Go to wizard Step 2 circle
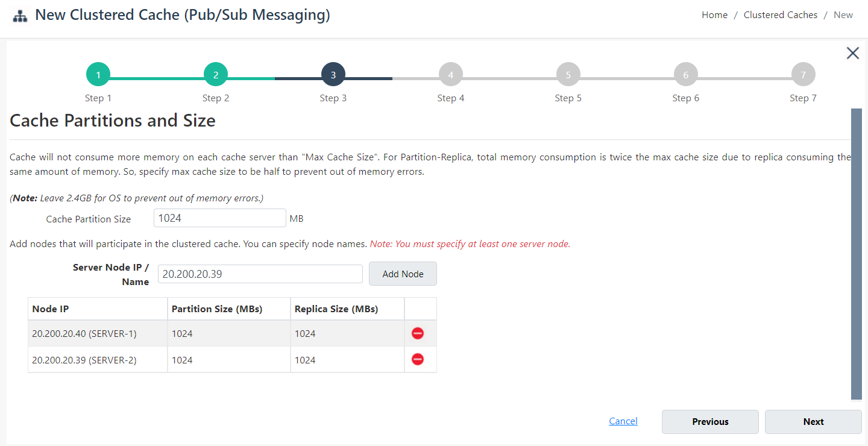 coord(216,75)
